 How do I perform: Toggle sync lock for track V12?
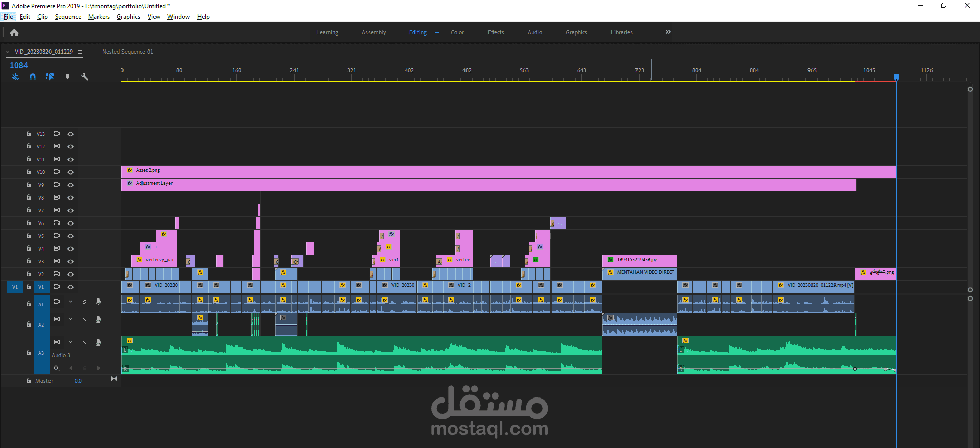tap(57, 146)
